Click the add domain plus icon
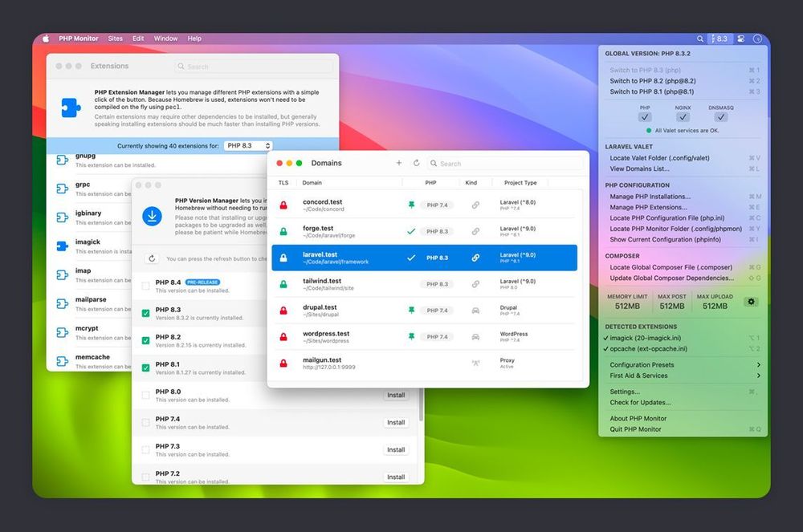The height and width of the screenshot is (532, 803). click(399, 163)
